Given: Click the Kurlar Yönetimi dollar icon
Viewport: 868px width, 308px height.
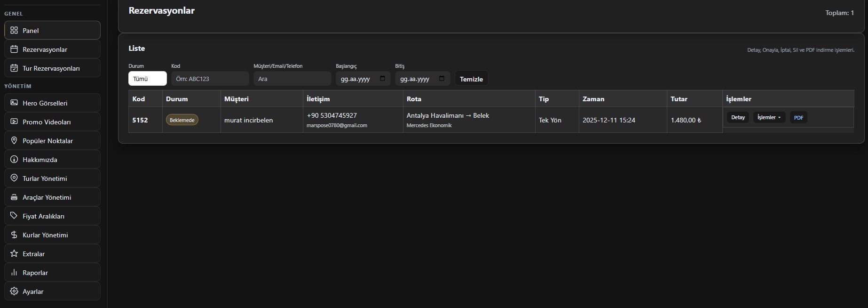Looking at the screenshot, I should click(x=14, y=235).
